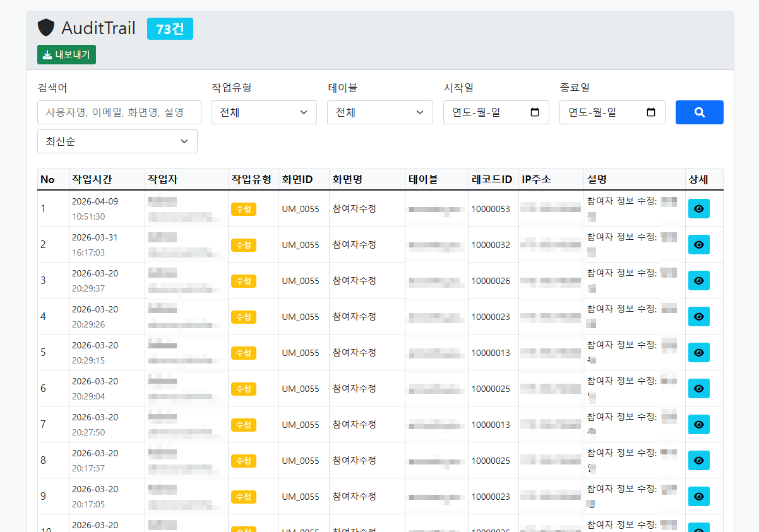The width and height of the screenshot is (759, 532).
Task: Open the 작업유형 filter dropdown
Action: (264, 112)
